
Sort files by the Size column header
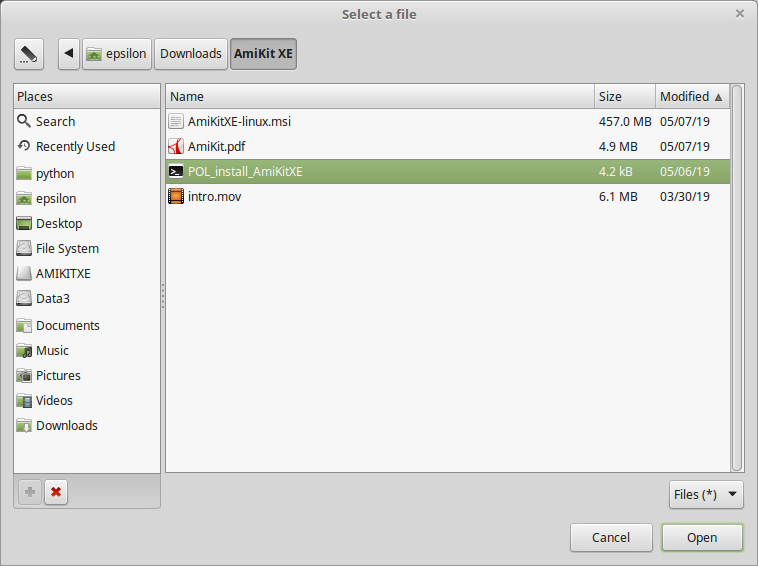(625, 96)
